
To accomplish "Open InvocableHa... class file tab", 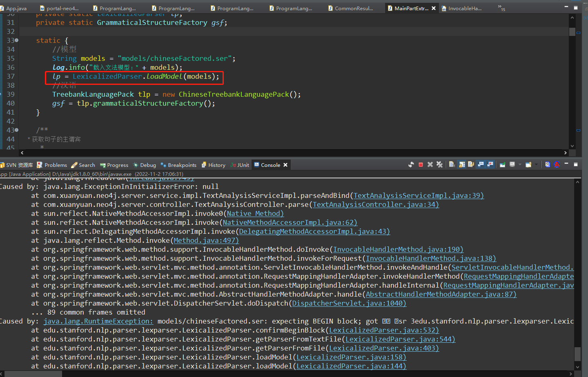I will pos(461,8).
